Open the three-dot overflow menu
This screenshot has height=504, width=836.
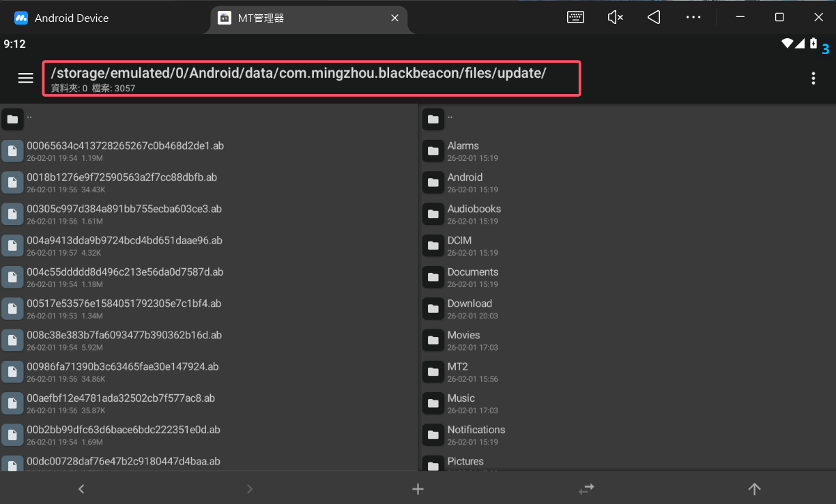click(x=813, y=78)
